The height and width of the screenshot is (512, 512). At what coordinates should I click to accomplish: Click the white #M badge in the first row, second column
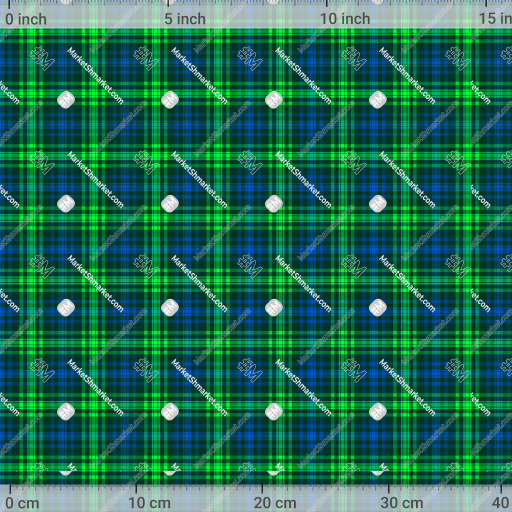pos(170,100)
